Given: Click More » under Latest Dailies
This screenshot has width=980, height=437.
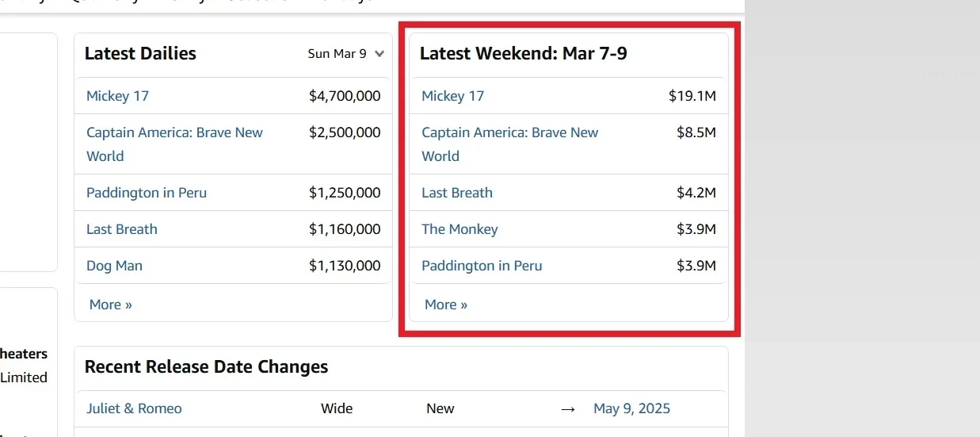Looking at the screenshot, I should point(111,305).
